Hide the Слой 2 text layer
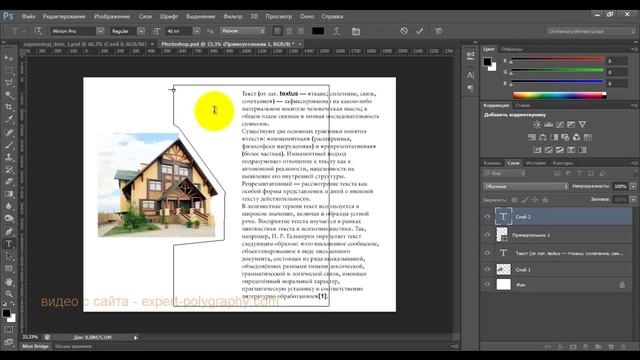Screen dimensions: 640x360 [487, 217]
